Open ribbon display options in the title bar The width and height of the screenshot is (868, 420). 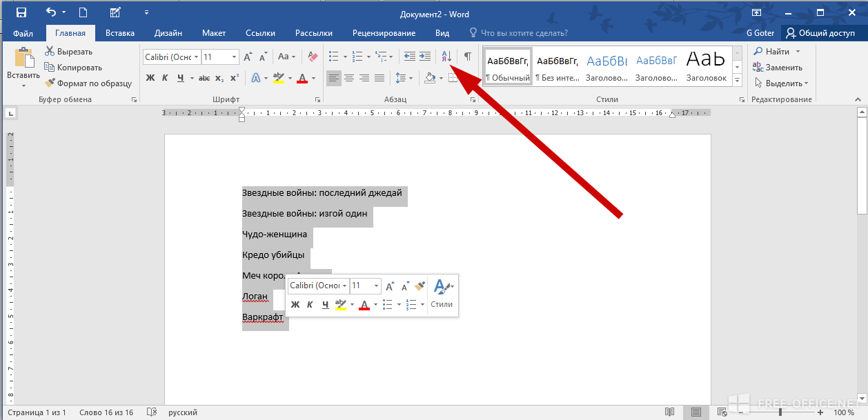[756, 12]
